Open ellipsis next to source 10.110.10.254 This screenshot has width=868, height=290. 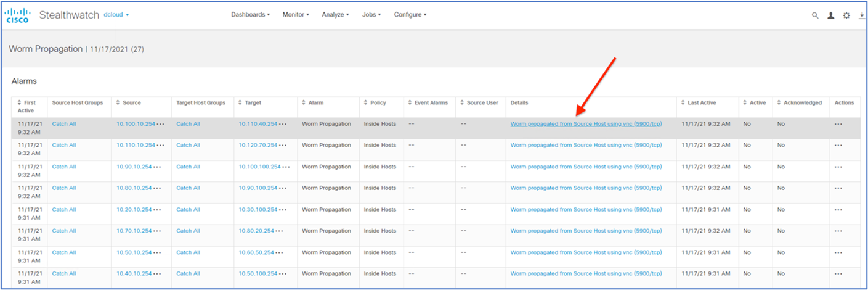161,146
